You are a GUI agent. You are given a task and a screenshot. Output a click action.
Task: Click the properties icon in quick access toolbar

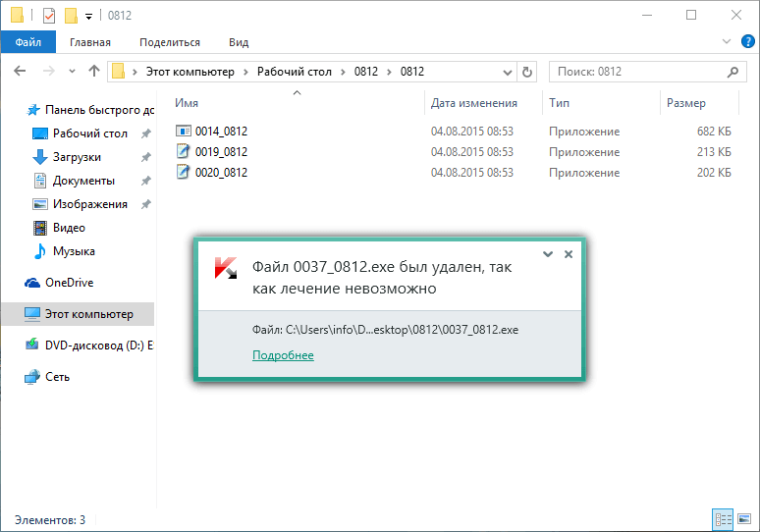pyautogui.click(x=49, y=16)
